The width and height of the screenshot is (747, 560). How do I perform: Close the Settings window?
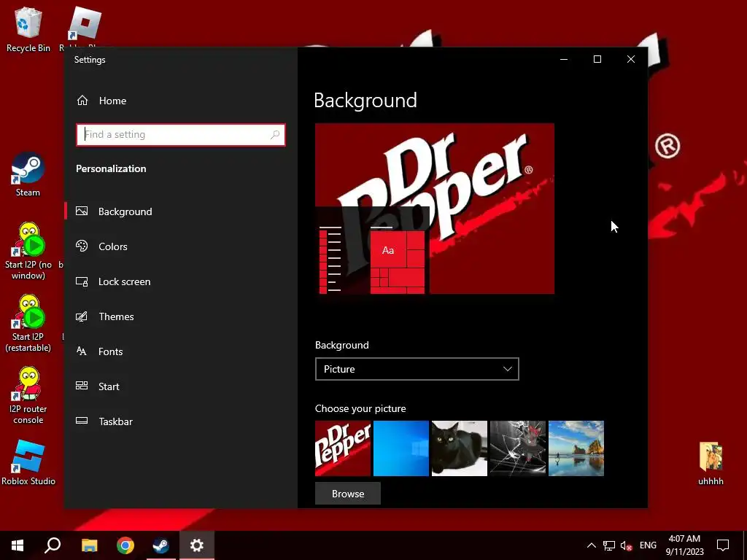tap(631, 59)
